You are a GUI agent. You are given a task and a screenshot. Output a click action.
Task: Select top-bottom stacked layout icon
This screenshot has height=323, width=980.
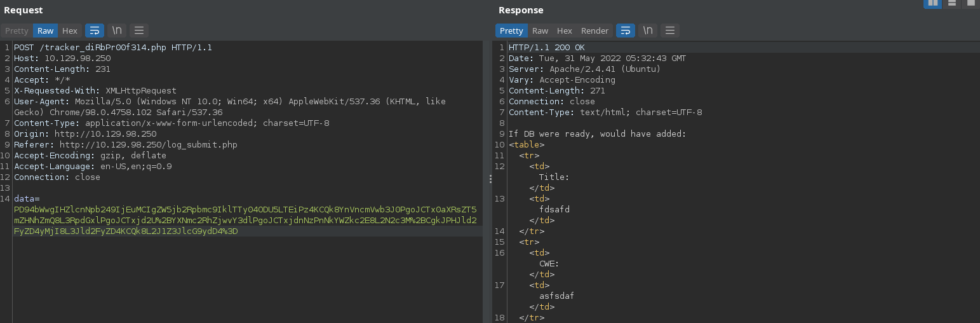[x=951, y=3]
